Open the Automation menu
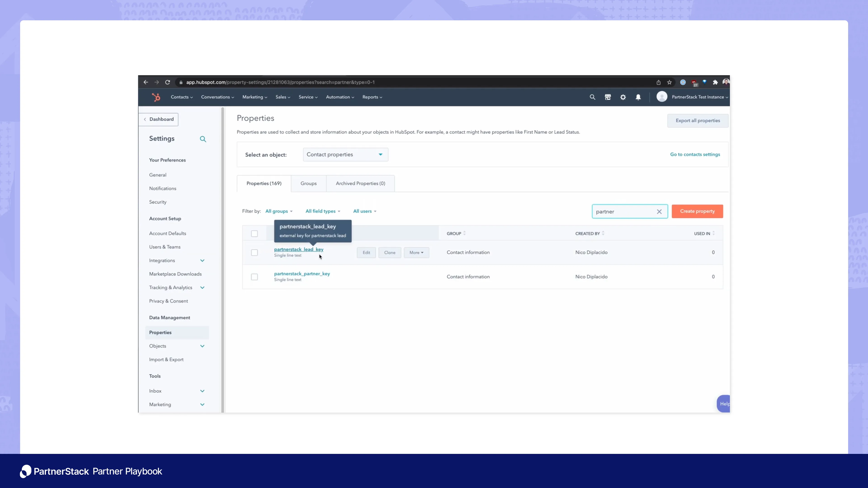 (339, 97)
